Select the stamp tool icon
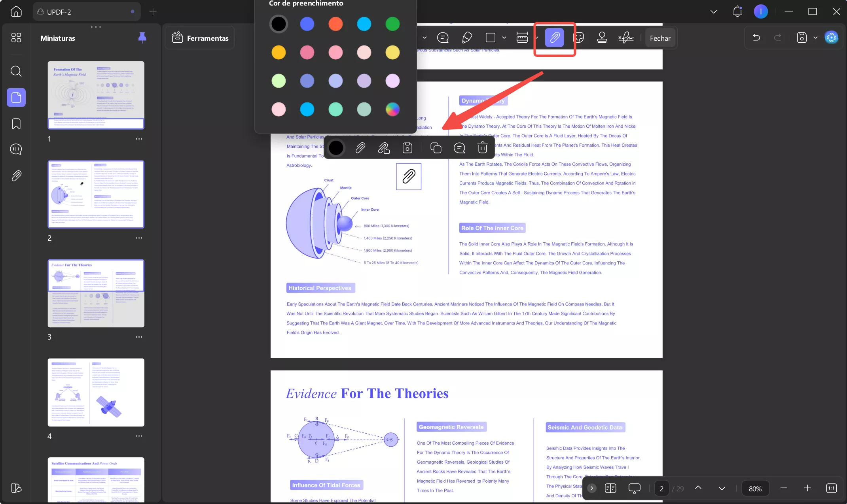847x504 pixels. click(602, 38)
